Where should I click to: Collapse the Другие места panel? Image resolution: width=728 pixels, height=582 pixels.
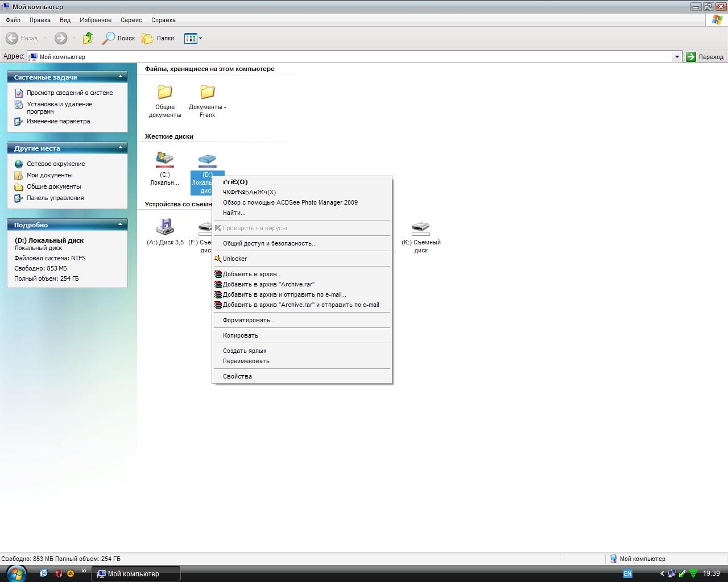coord(120,148)
